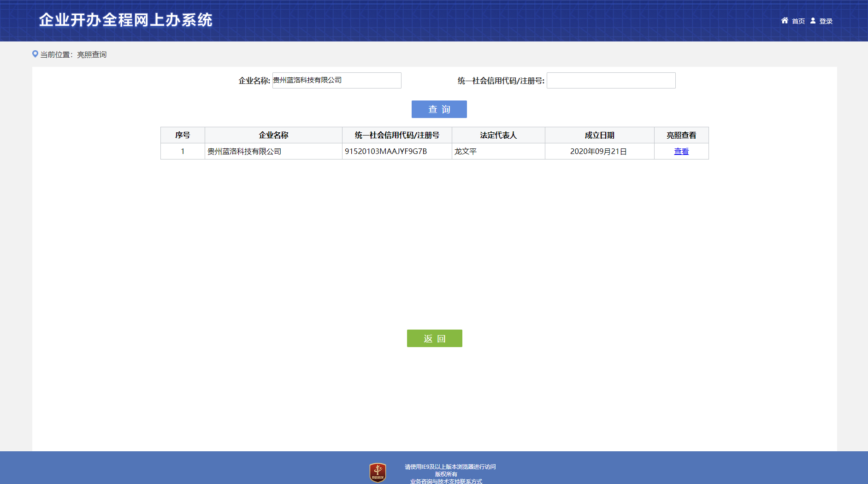Click the green 返回 button

pos(435,338)
